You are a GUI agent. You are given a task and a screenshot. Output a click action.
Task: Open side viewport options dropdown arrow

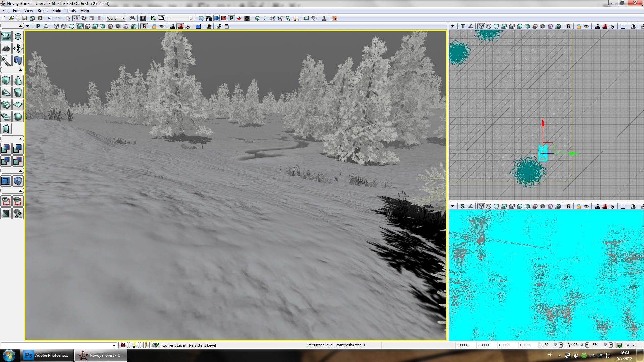click(x=452, y=206)
